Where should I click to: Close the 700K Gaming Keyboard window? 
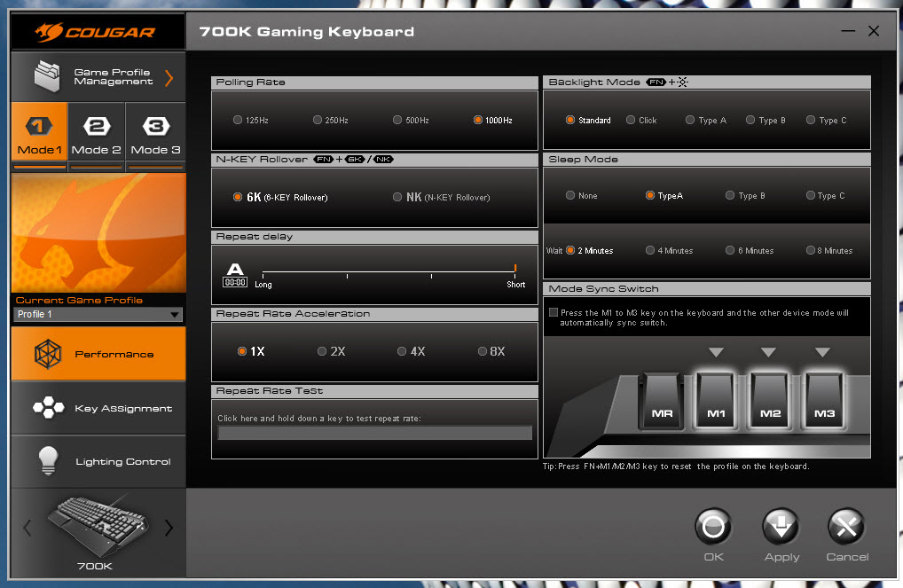[x=874, y=31]
